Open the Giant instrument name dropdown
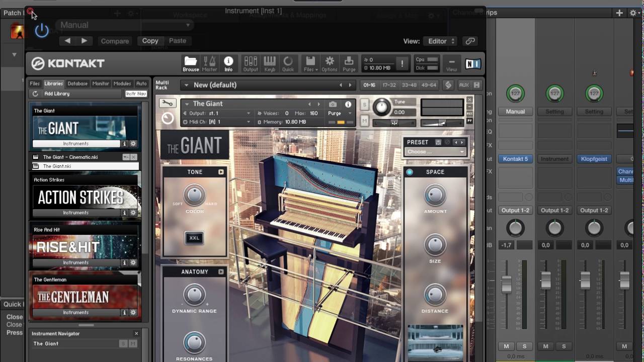The height and width of the screenshot is (362, 644). 187,104
